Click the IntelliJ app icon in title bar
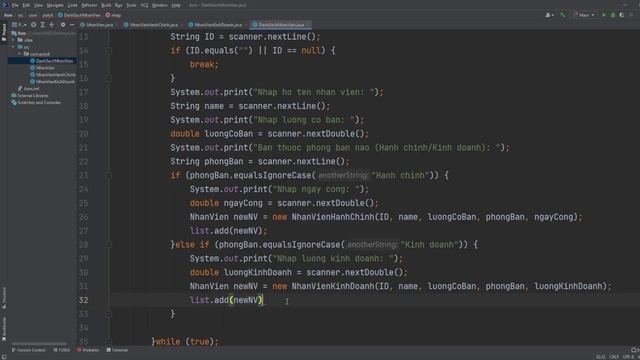Viewport: 640px width, 360px height. pos(5,5)
